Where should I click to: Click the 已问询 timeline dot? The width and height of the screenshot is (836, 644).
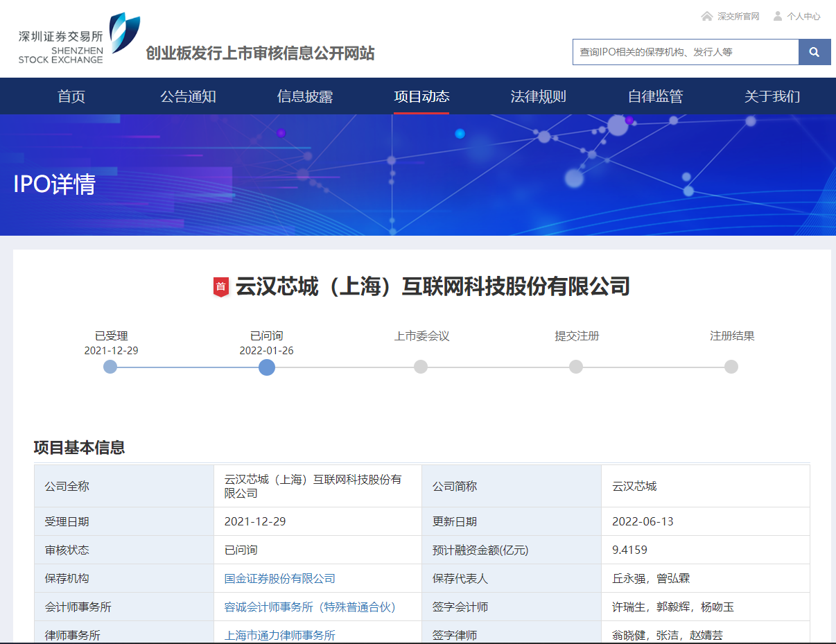[x=267, y=367]
